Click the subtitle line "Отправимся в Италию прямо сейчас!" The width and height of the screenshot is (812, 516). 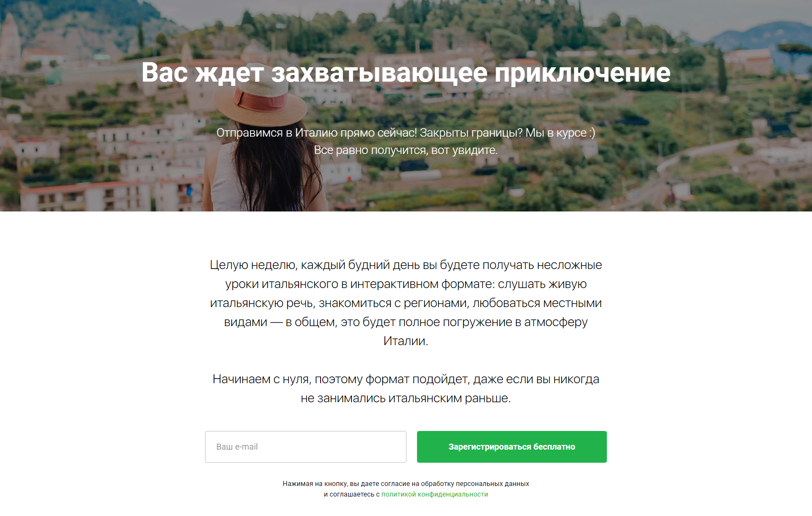tap(316, 133)
